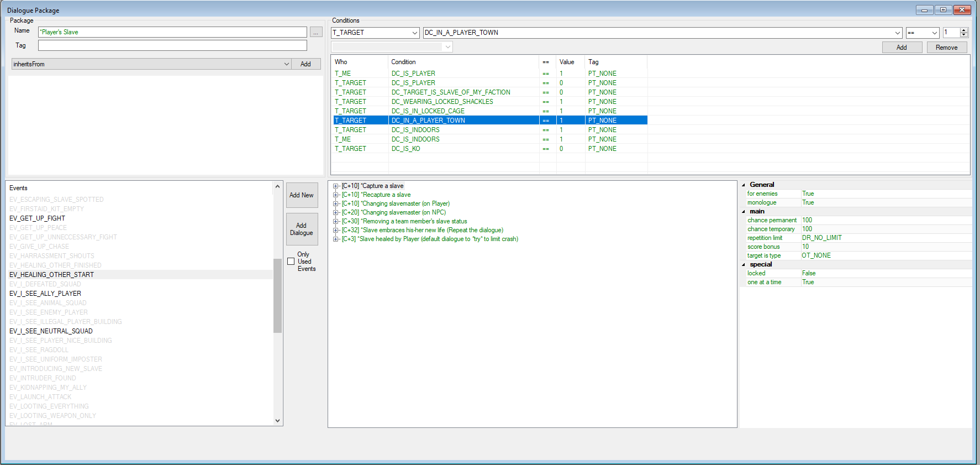The image size is (980, 465).
Task: Open the == comparison operator dropdown
Action: point(935,33)
